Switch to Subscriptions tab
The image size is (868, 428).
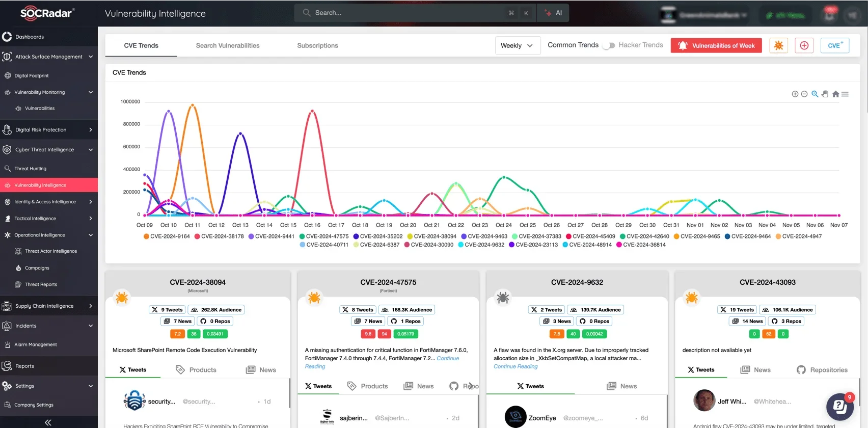pyautogui.click(x=317, y=45)
